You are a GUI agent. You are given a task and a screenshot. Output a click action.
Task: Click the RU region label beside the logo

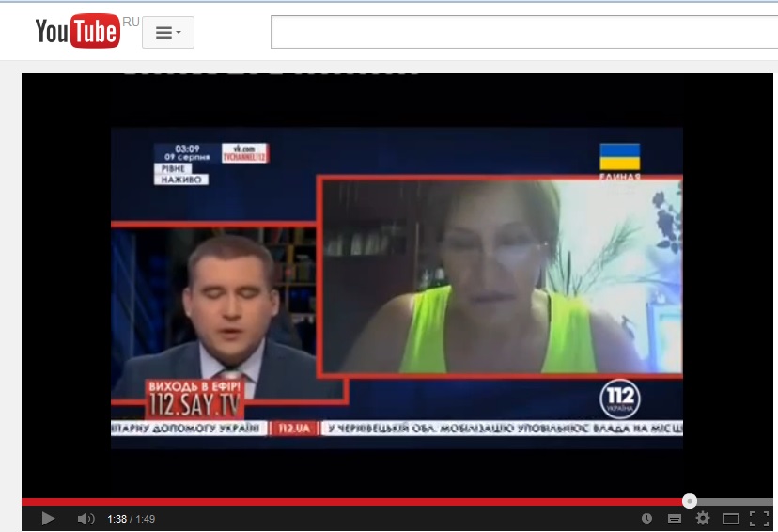[130, 22]
